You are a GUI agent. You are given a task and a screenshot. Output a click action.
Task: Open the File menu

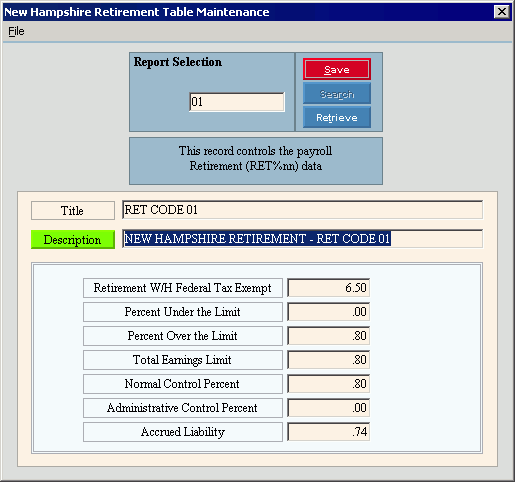(16, 31)
